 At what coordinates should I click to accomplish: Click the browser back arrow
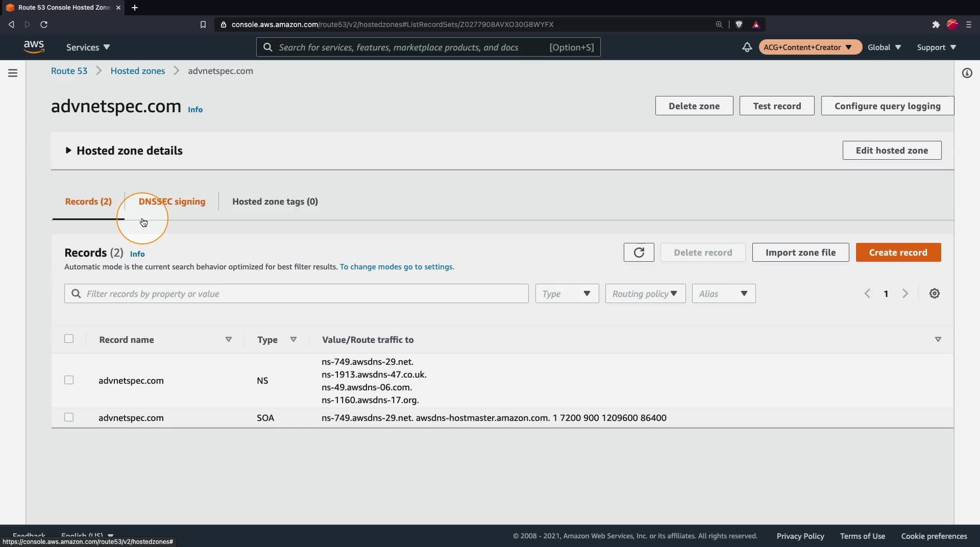pyautogui.click(x=11, y=24)
